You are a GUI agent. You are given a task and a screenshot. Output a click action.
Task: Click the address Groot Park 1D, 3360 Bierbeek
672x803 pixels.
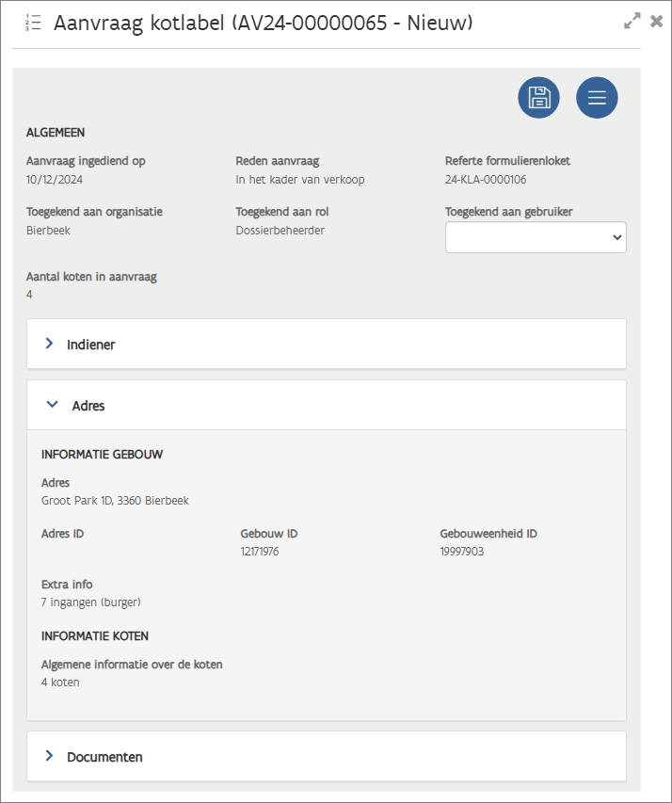(115, 501)
